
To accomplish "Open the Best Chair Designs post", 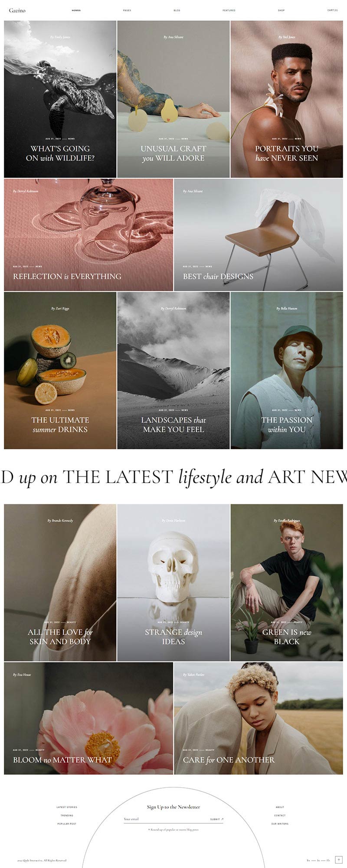I will pos(218,276).
